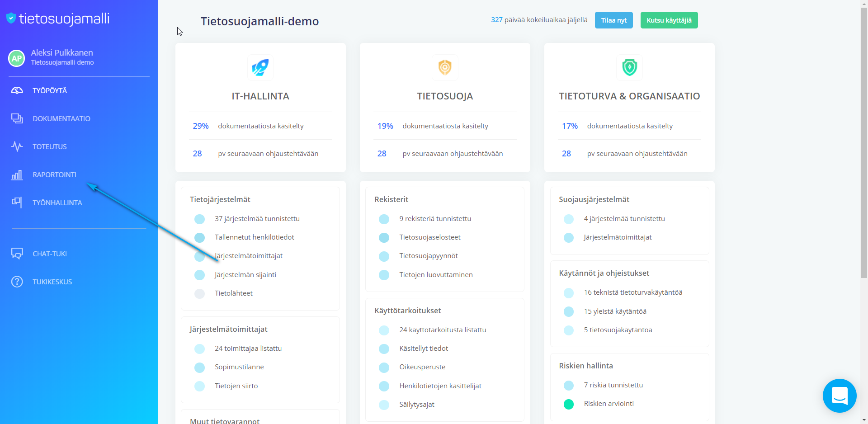Open the floating chat widget button
This screenshot has height=424, width=868.
(x=840, y=396)
